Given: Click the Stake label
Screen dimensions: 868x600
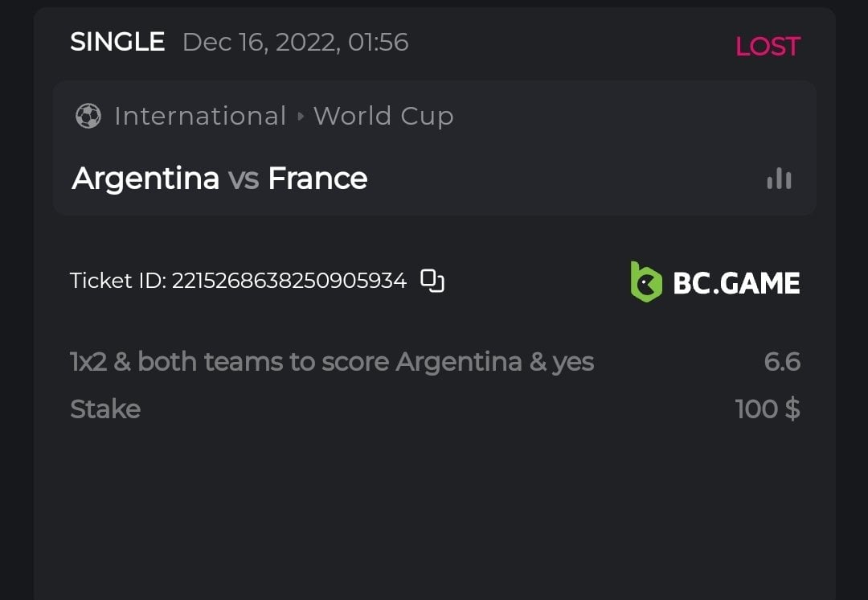Looking at the screenshot, I should (x=105, y=409).
